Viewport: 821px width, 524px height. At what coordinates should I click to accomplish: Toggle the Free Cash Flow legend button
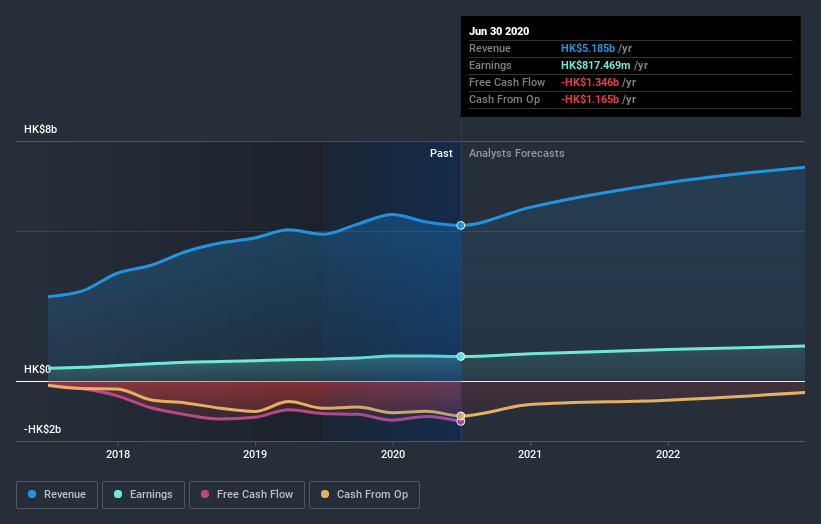click(247, 495)
